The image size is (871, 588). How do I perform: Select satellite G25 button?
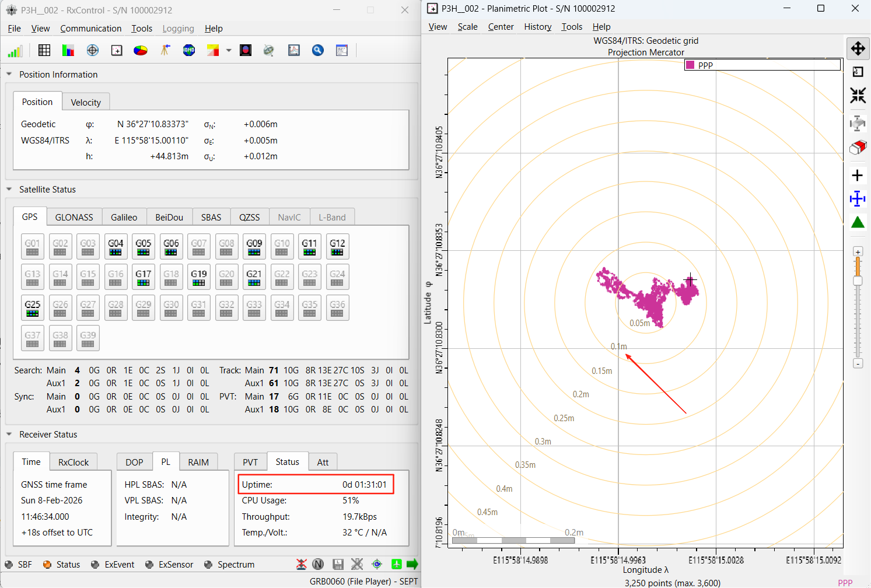[33, 308]
